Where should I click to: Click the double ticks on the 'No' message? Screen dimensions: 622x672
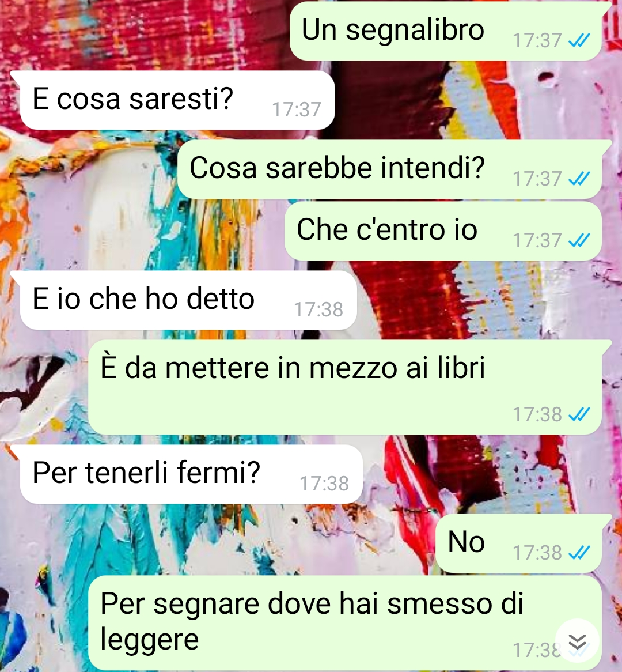click(579, 553)
